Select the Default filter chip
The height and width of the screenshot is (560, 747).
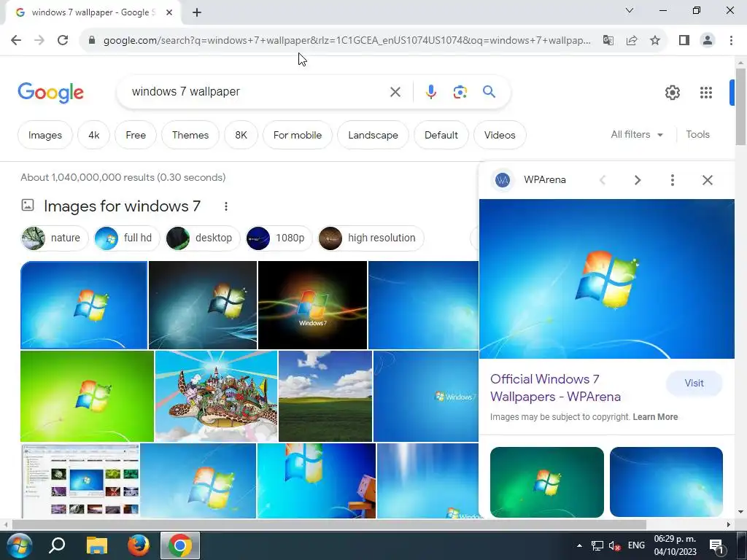coord(441,135)
